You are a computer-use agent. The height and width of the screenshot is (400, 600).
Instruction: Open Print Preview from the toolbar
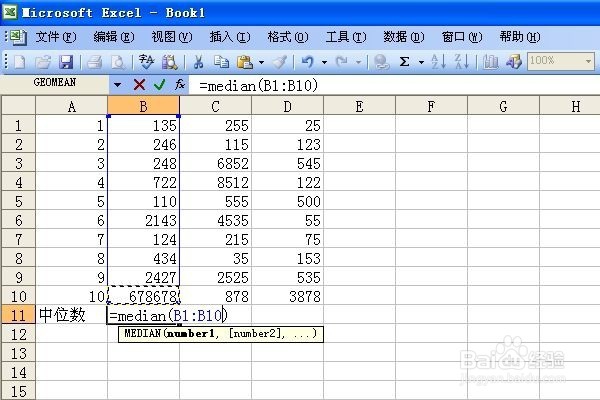tap(118, 62)
